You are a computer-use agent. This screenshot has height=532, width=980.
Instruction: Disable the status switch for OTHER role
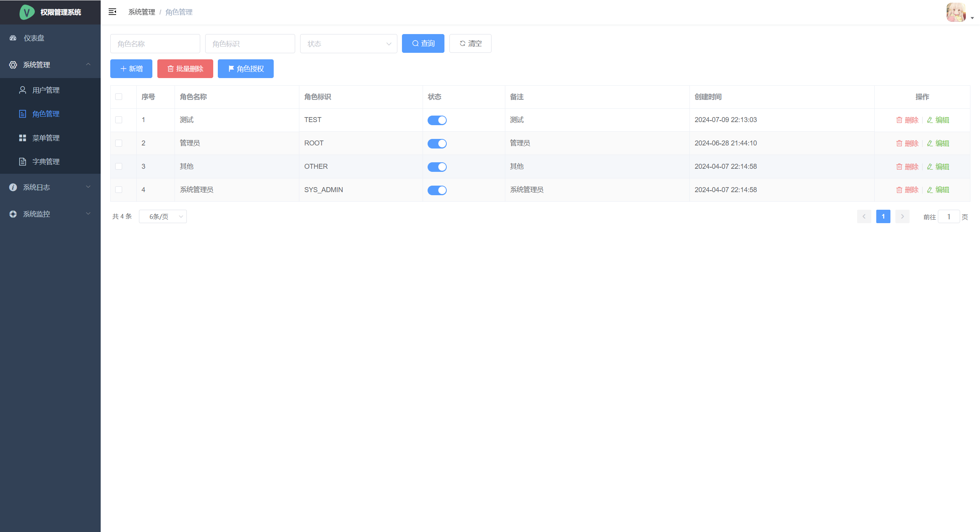437,167
